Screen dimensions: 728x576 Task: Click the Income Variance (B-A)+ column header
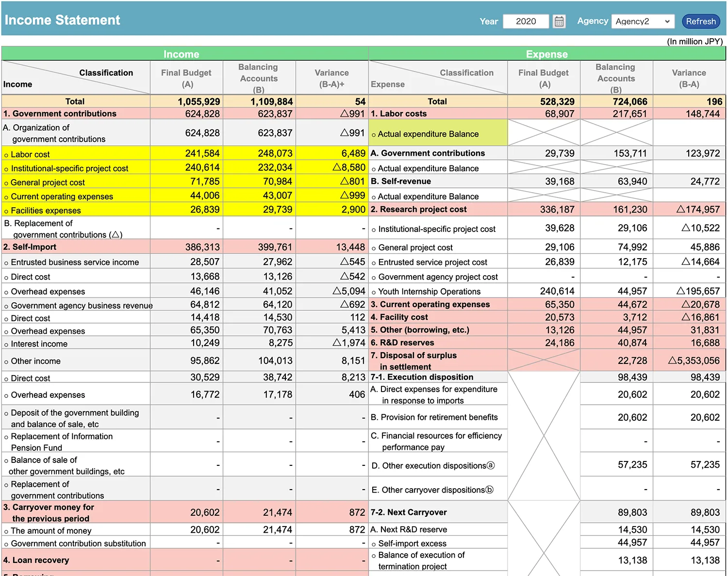331,78
